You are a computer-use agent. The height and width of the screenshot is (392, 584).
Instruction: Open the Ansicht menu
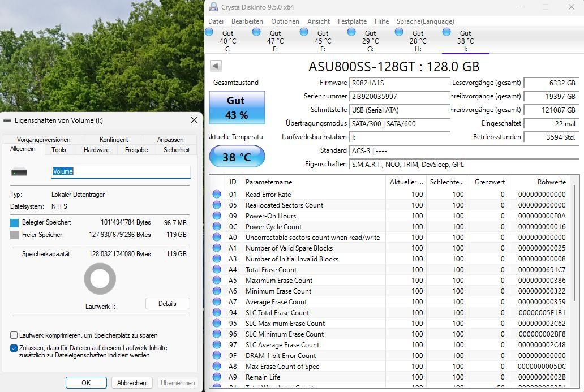point(319,21)
